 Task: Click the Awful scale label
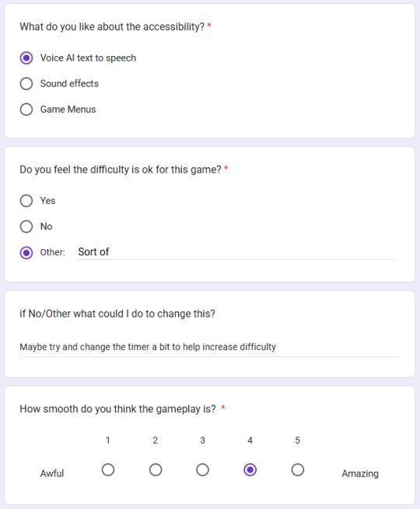click(x=52, y=474)
